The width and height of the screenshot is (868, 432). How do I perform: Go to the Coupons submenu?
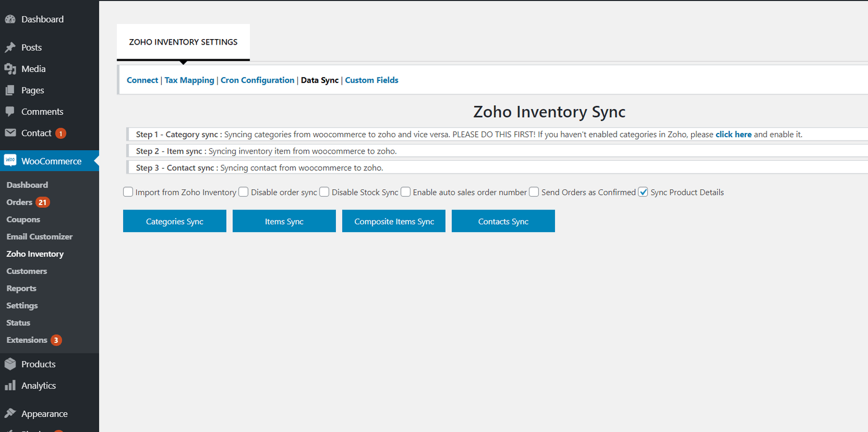pos(23,220)
